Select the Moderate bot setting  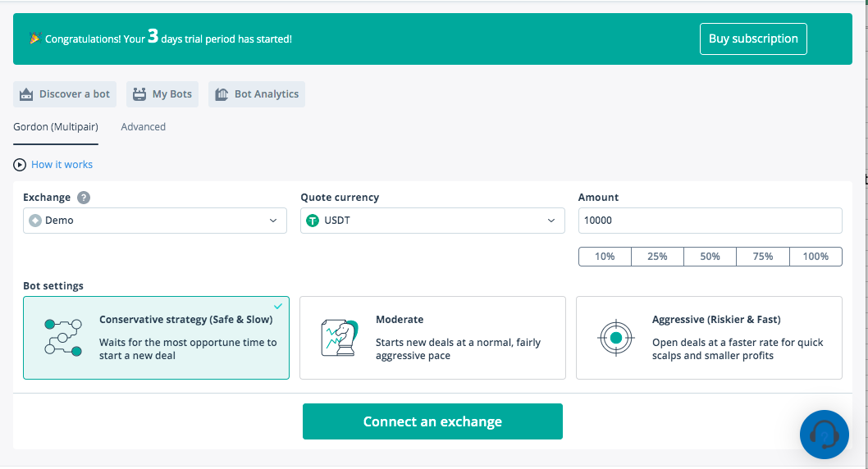click(432, 338)
